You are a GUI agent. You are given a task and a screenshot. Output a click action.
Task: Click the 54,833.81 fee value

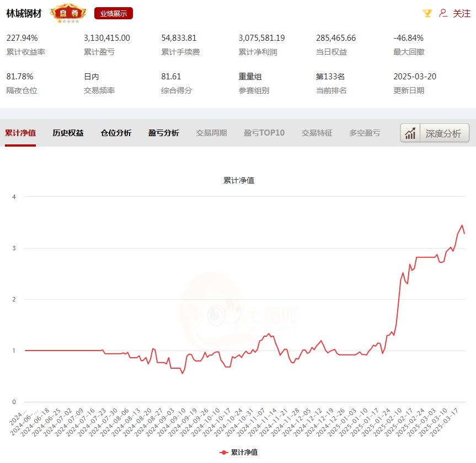click(179, 38)
